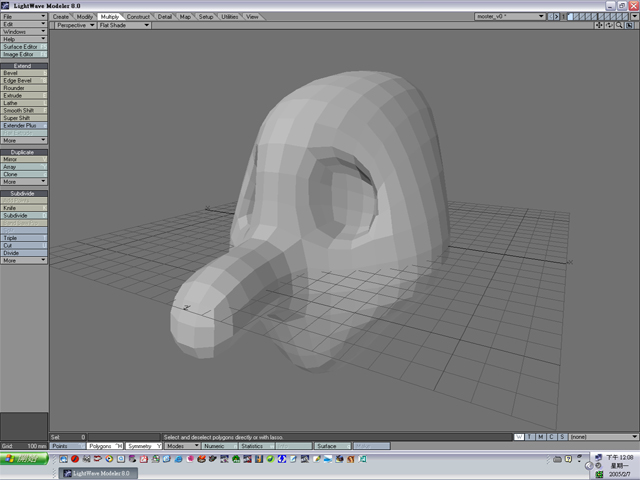Open the Help dropdown menu

[x=24, y=39]
